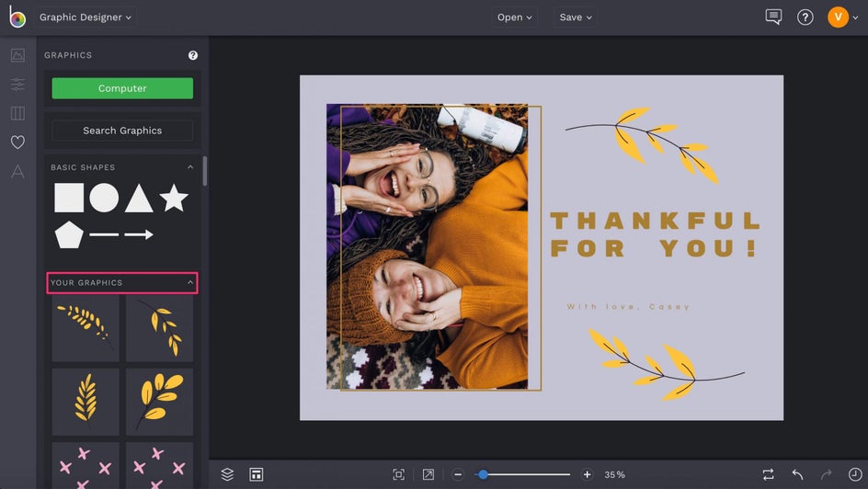Click the green Computer button

pos(122,88)
